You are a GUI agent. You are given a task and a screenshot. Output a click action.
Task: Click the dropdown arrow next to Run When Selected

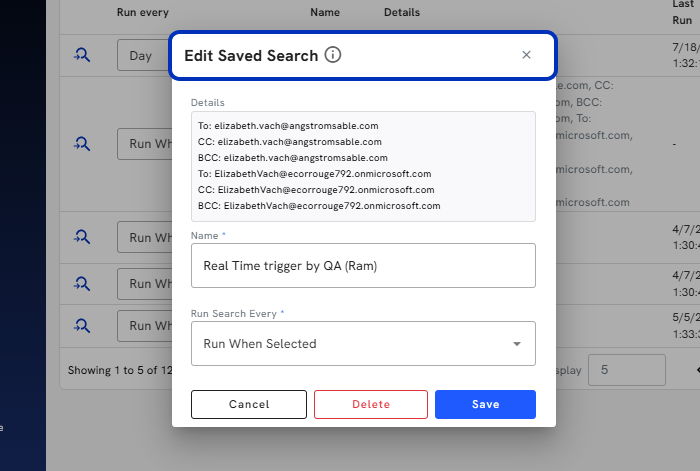[517, 344]
